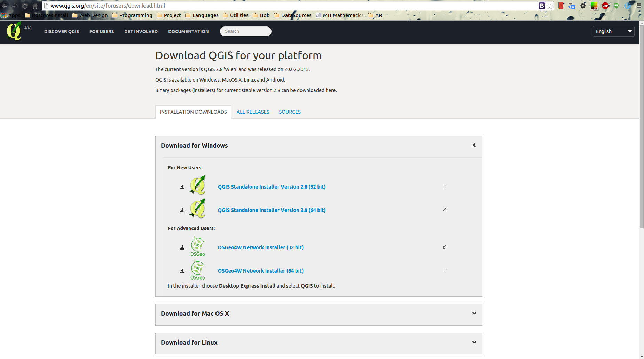Click the OSGeo logo beside the 32 bit network installer
The width and height of the screenshot is (644, 359).
[198, 246]
